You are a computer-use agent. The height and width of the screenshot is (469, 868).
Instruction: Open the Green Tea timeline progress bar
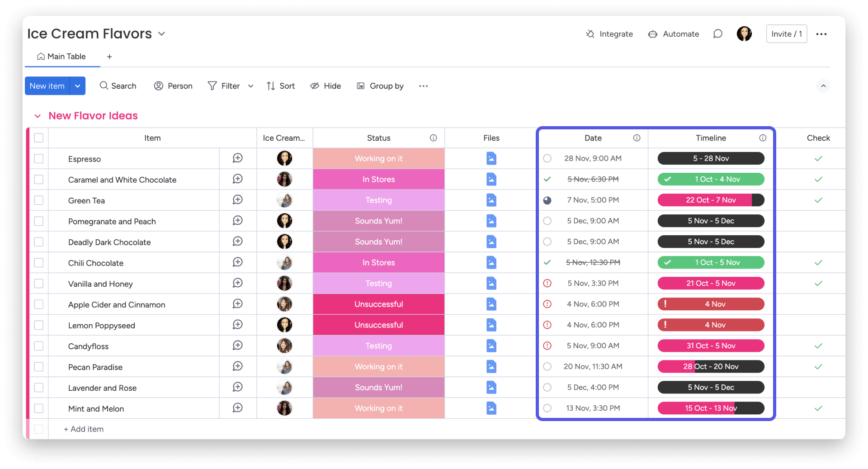click(x=711, y=200)
